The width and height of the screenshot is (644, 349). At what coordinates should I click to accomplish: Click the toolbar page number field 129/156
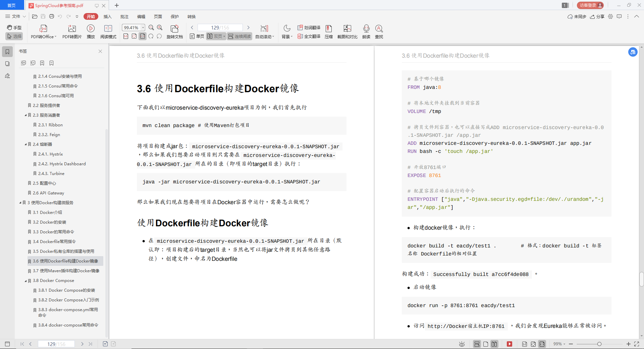(220, 27)
